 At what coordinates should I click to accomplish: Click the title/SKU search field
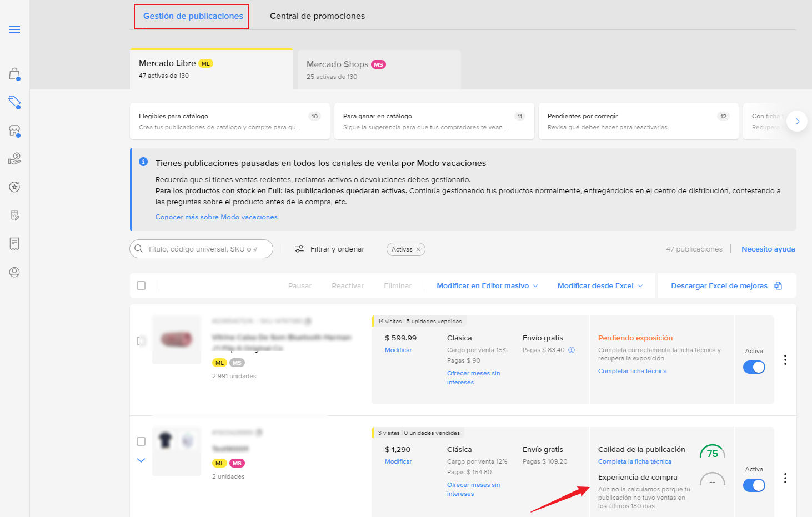pos(201,249)
